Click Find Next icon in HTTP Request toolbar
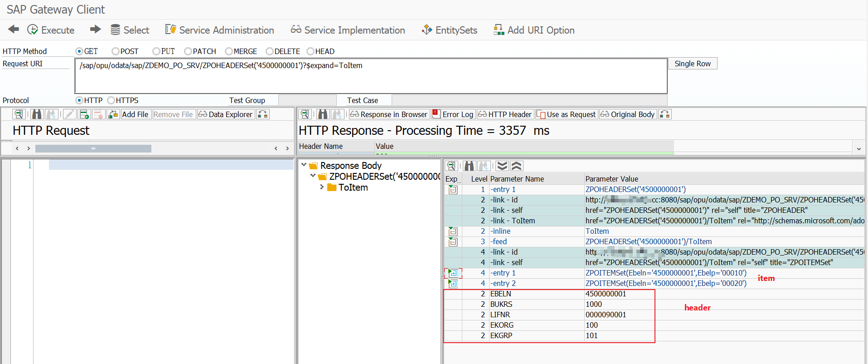The width and height of the screenshot is (868, 364). coord(52,114)
